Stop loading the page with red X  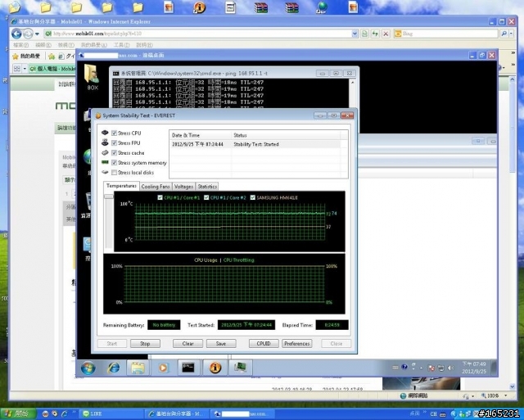tap(386, 34)
